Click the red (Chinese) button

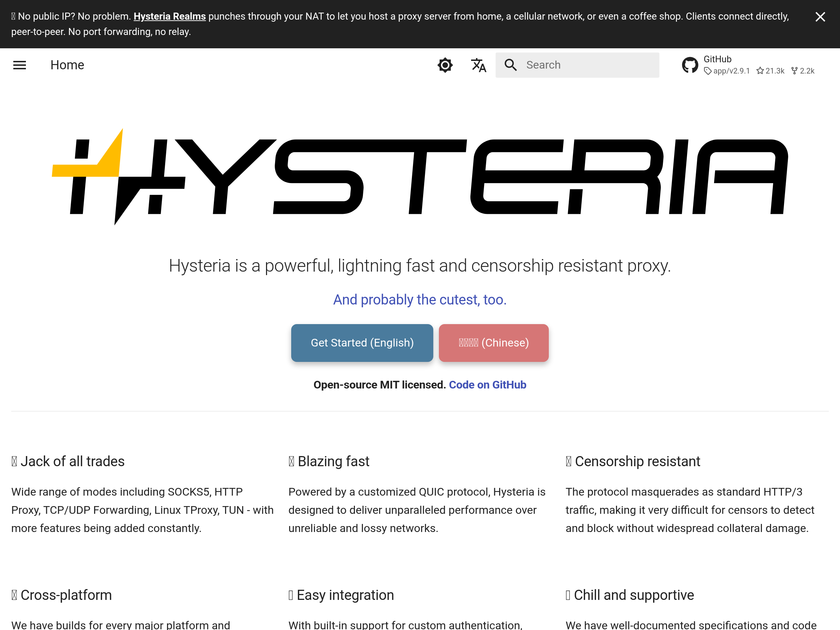click(x=493, y=343)
